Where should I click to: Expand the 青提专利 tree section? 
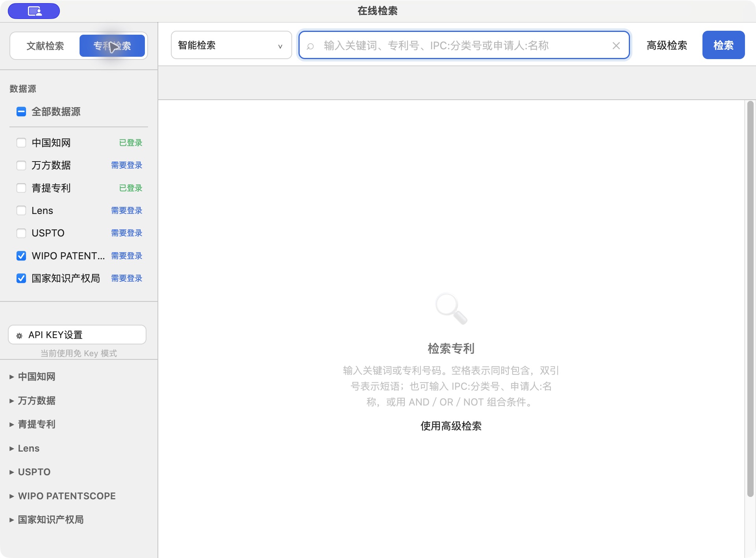pyautogui.click(x=11, y=425)
